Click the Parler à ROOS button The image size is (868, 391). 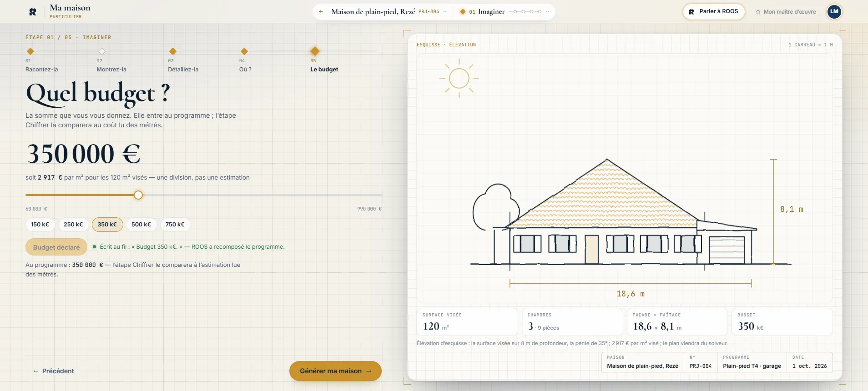pos(713,11)
